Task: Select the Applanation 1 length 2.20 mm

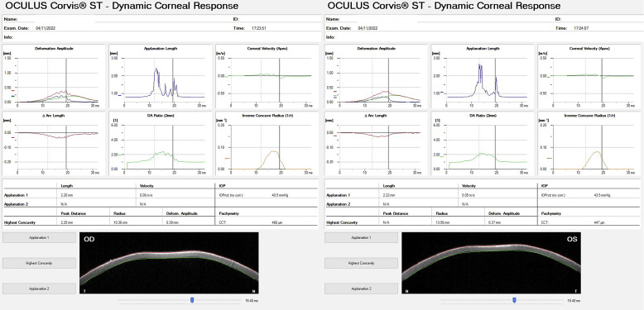Action: pyautogui.click(x=66, y=196)
